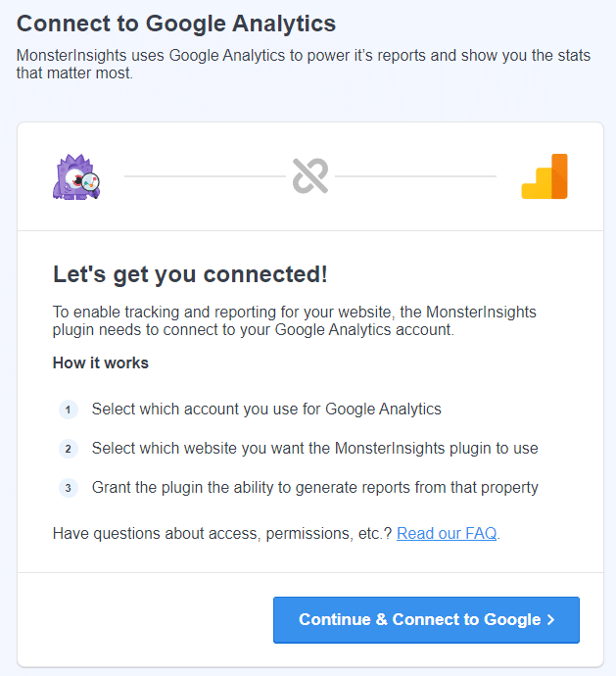Screen dimensions: 616x676
Task: Click the line right of the chain icon
Action: (415, 176)
